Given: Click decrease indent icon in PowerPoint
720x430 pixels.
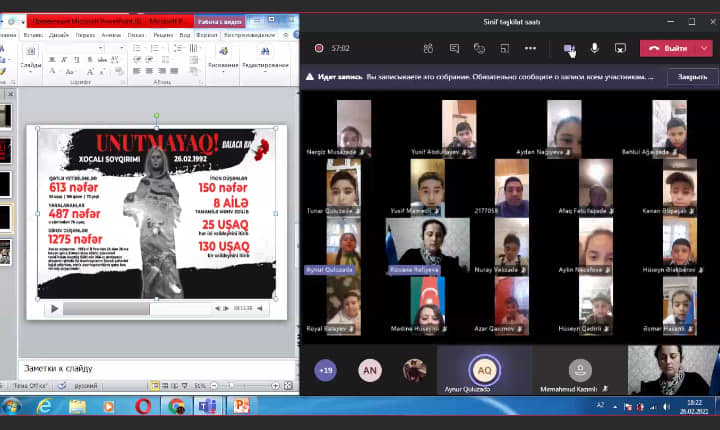Looking at the screenshot, I should (137, 60).
